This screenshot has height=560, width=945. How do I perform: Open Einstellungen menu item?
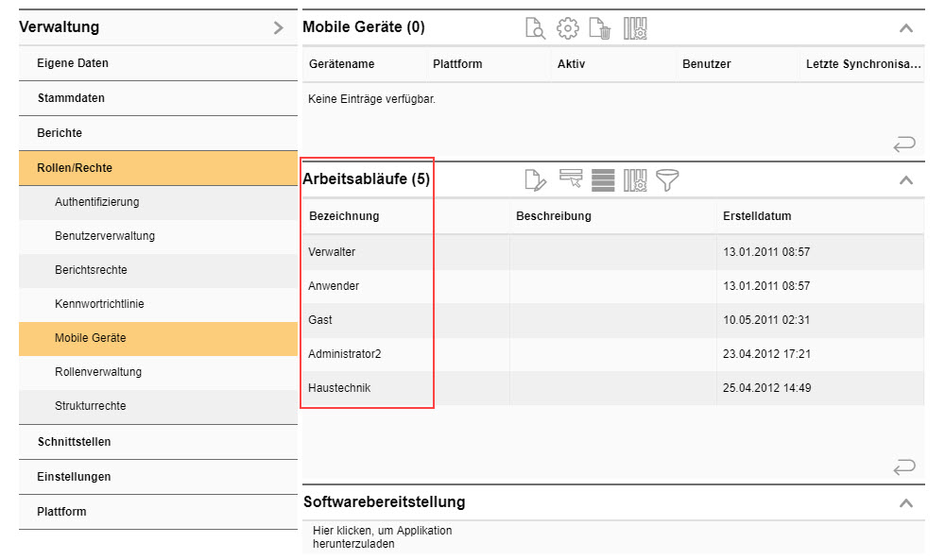tap(158, 477)
